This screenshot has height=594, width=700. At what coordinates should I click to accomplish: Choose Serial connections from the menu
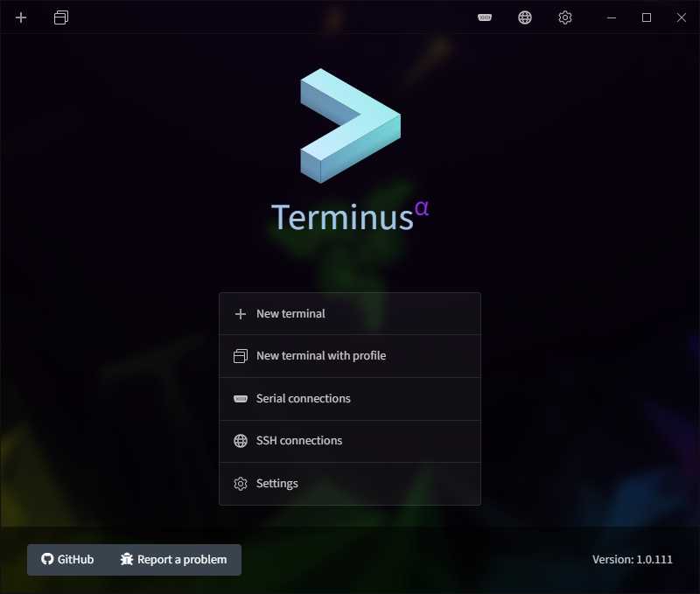tap(303, 398)
